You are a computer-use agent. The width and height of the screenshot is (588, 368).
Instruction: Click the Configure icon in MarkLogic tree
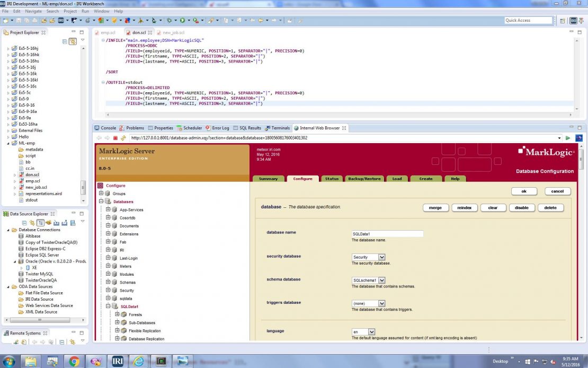pos(100,186)
